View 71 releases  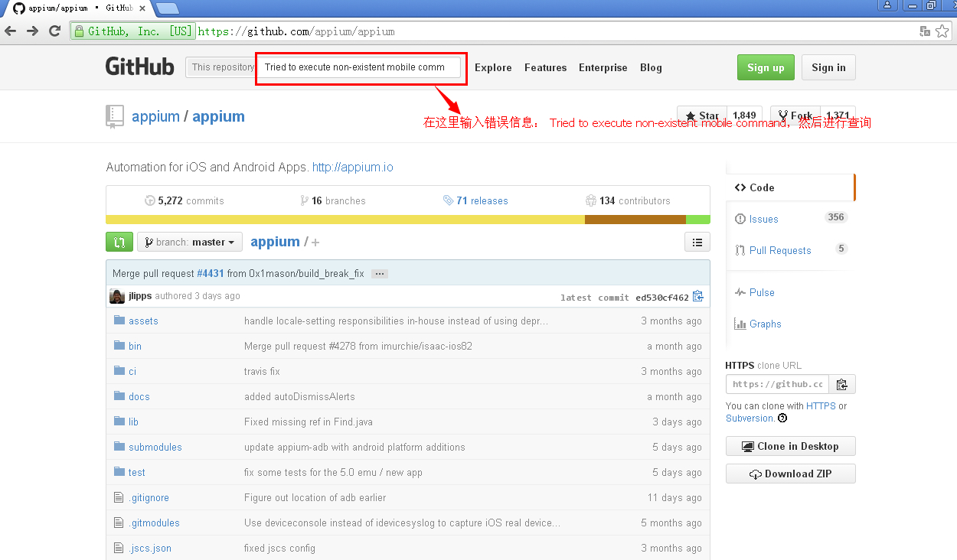click(475, 200)
